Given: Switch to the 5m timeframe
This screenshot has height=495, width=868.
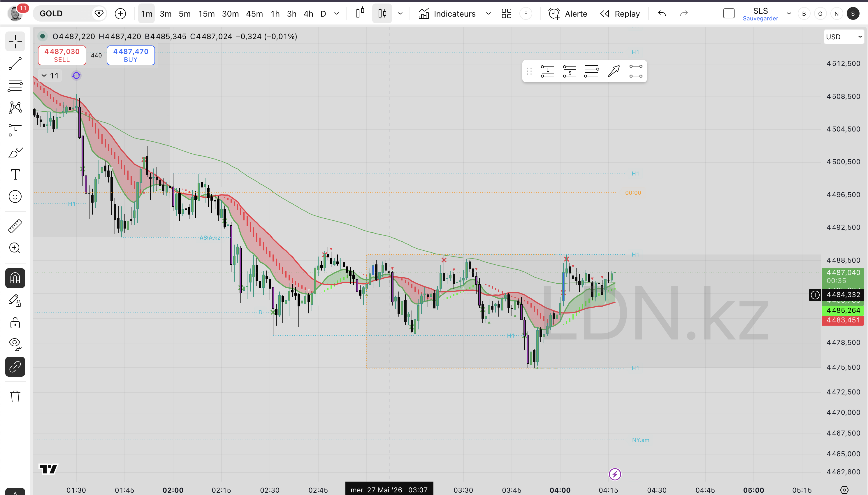Looking at the screenshot, I should tap(185, 14).
